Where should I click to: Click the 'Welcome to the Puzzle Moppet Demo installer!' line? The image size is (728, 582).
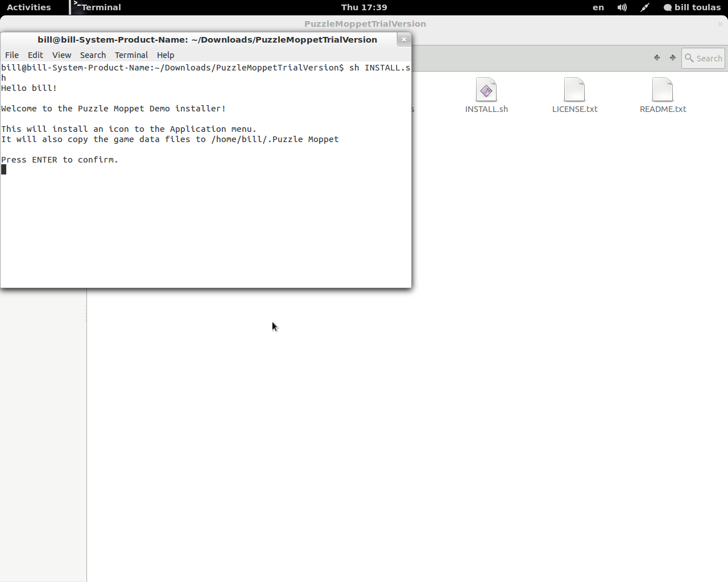coord(113,109)
